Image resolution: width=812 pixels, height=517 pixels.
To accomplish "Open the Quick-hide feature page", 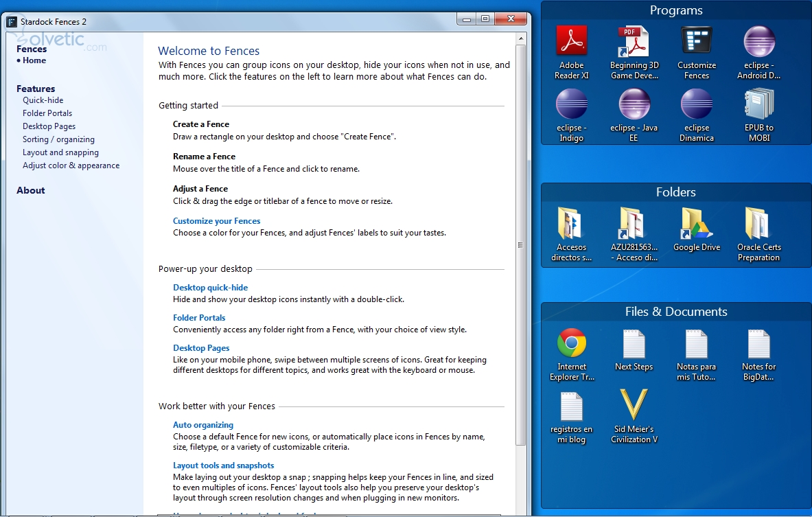I will (x=43, y=100).
